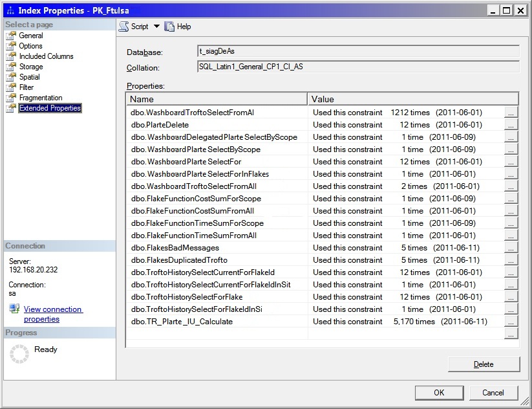Click the Delete button

point(484,364)
